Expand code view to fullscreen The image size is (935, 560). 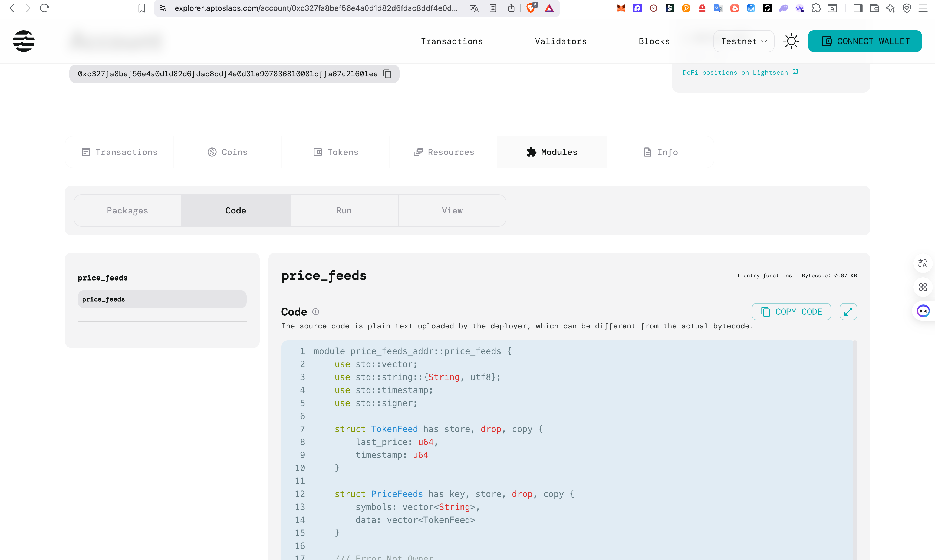(x=848, y=312)
